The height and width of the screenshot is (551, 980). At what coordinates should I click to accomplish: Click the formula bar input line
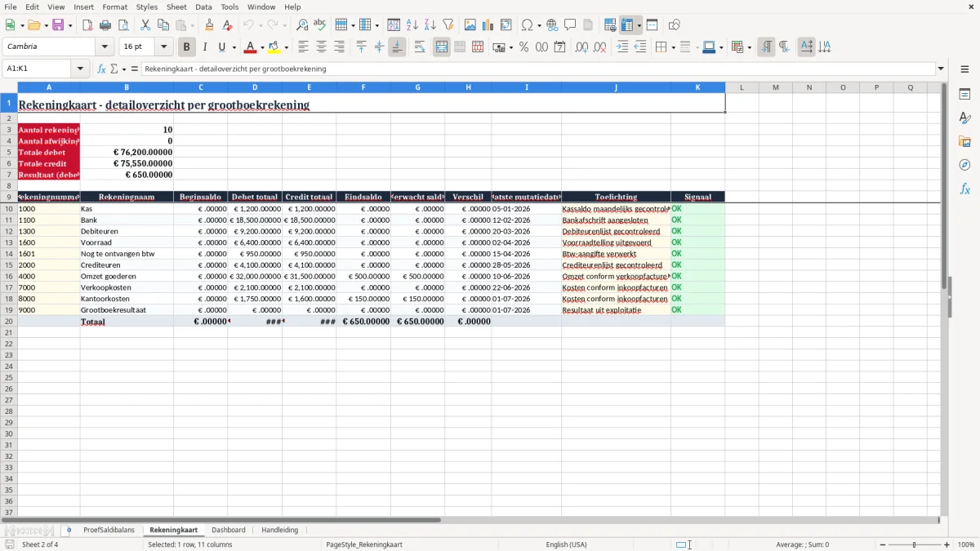[x=538, y=69]
